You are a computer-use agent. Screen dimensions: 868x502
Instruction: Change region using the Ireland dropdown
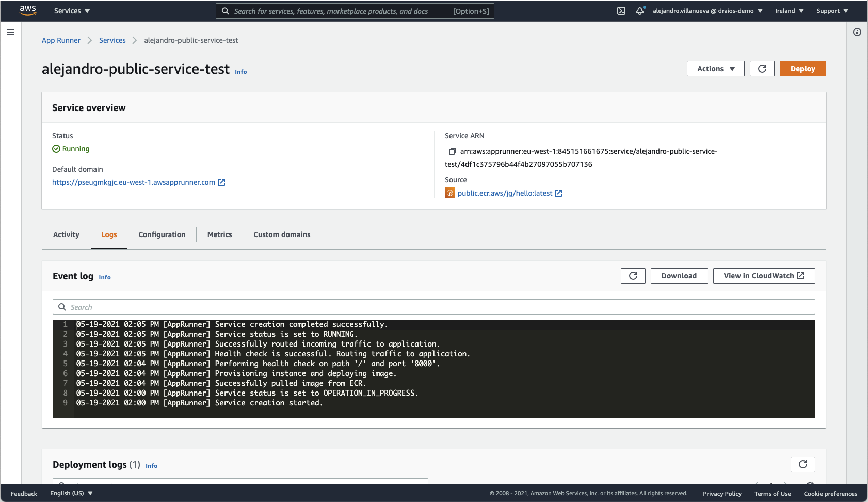pos(789,10)
